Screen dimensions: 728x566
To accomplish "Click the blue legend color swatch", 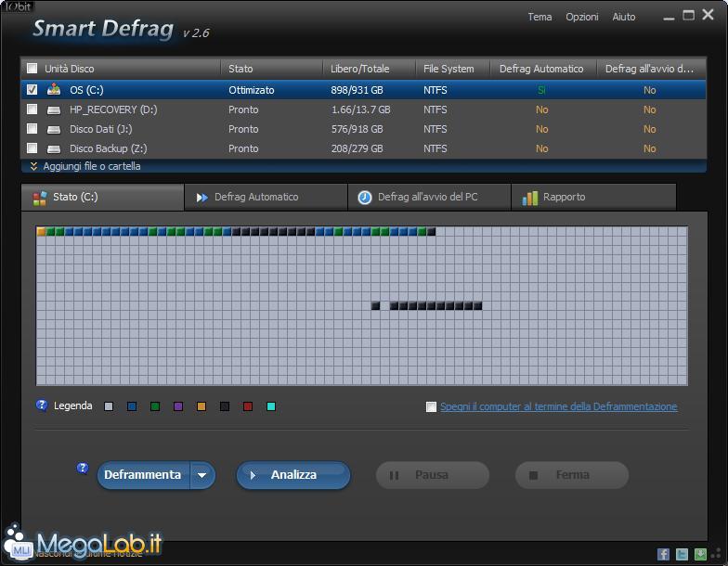I will pyautogui.click(x=132, y=406).
